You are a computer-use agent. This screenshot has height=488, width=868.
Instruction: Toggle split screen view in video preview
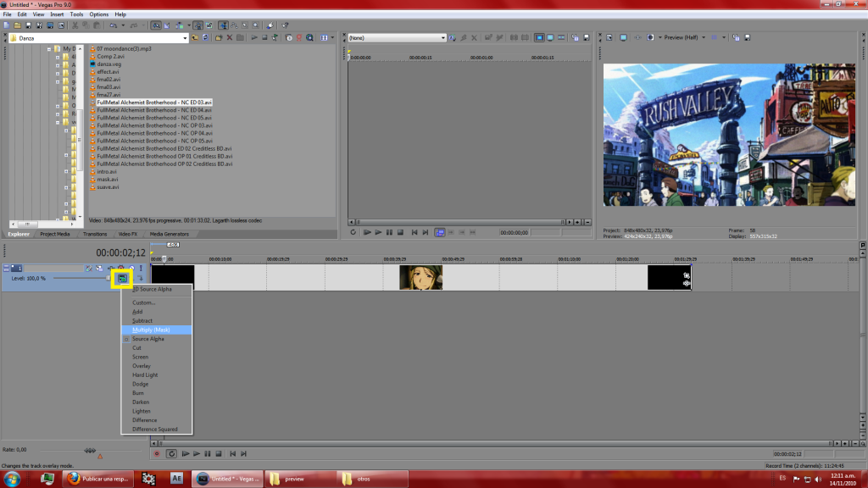point(650,37)
